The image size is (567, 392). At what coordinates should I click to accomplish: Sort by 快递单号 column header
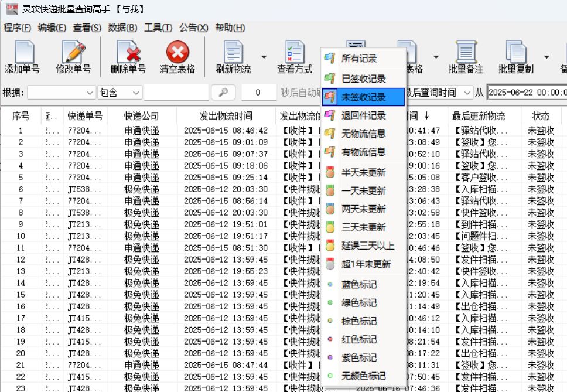[86, 116]
